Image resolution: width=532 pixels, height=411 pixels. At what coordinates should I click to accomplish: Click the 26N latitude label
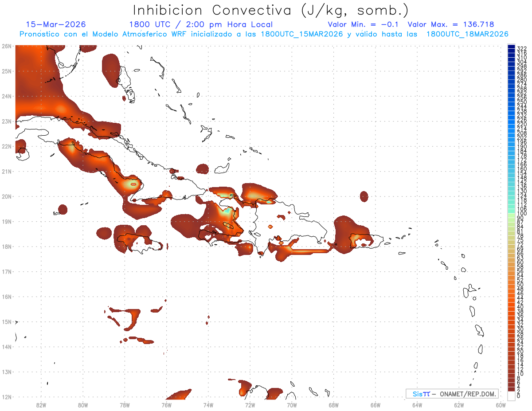click(x=6, y=46)
